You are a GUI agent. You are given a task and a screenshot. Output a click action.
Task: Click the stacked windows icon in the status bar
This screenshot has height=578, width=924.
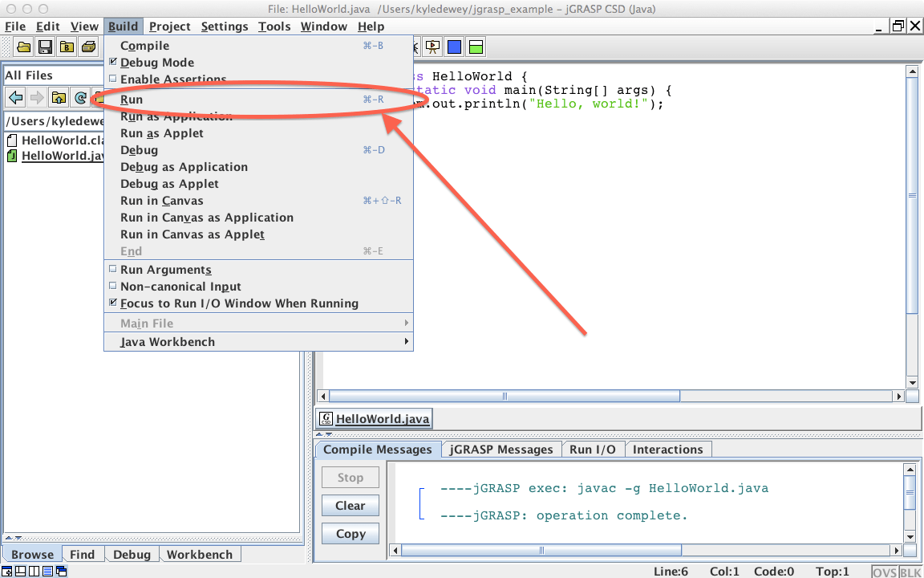(62, 571)
